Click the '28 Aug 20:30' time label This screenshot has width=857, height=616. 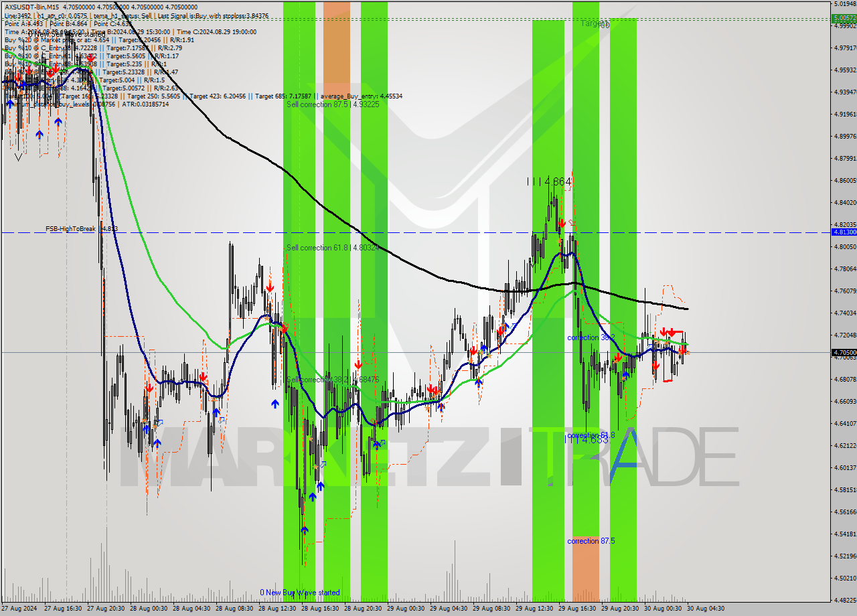click(364, 609)
